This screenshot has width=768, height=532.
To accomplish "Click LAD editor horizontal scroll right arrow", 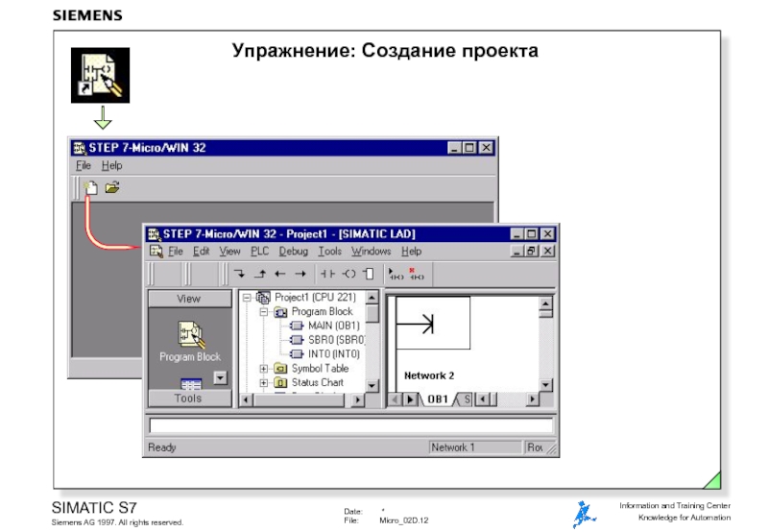I will (532, 399).
